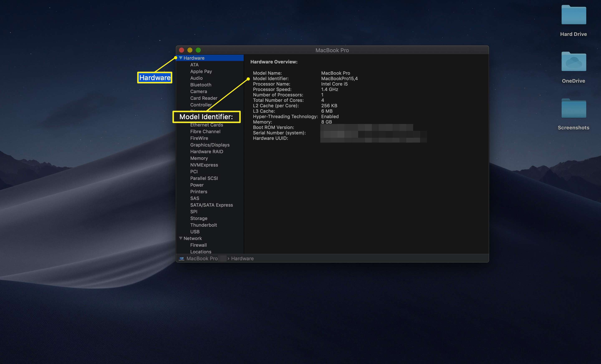
Task: Select PCI in the sidebar
Action: pos(194,172)
